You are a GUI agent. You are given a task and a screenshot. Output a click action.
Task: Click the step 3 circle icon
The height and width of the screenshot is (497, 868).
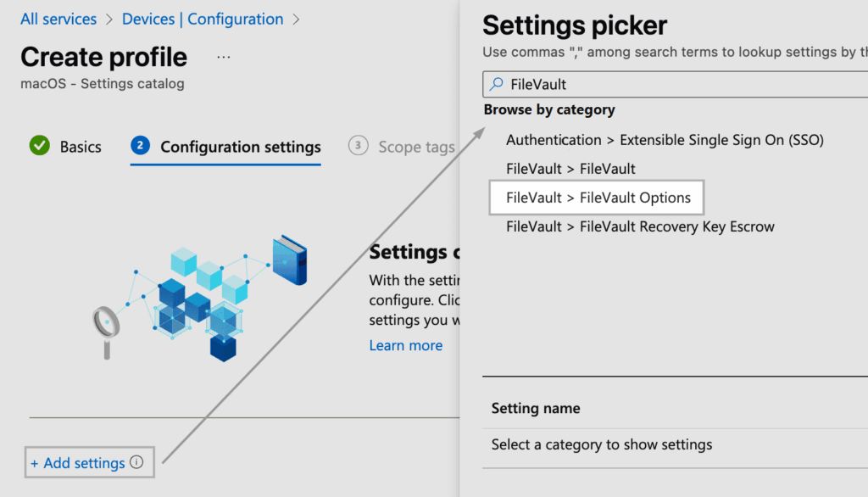pos(359,146)
